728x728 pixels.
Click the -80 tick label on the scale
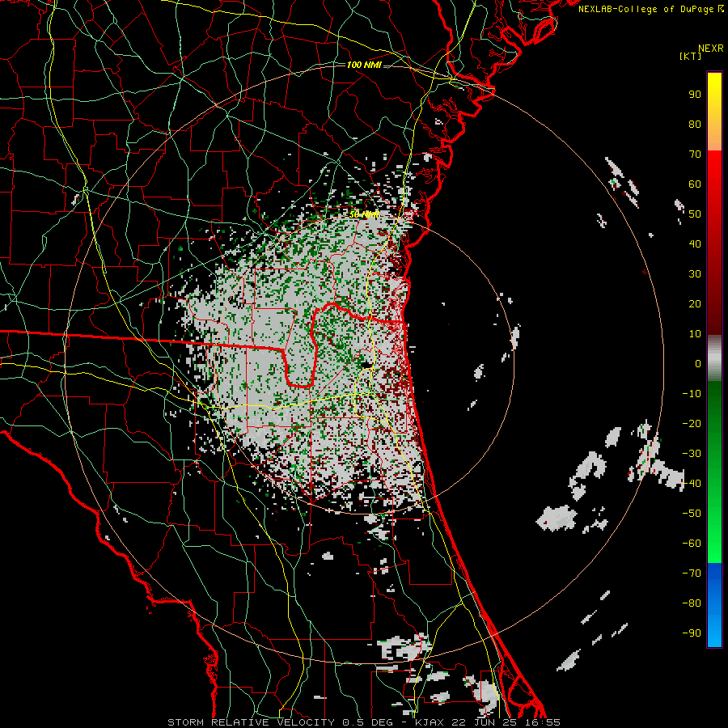pyautogui.click(x=692, y=603)
